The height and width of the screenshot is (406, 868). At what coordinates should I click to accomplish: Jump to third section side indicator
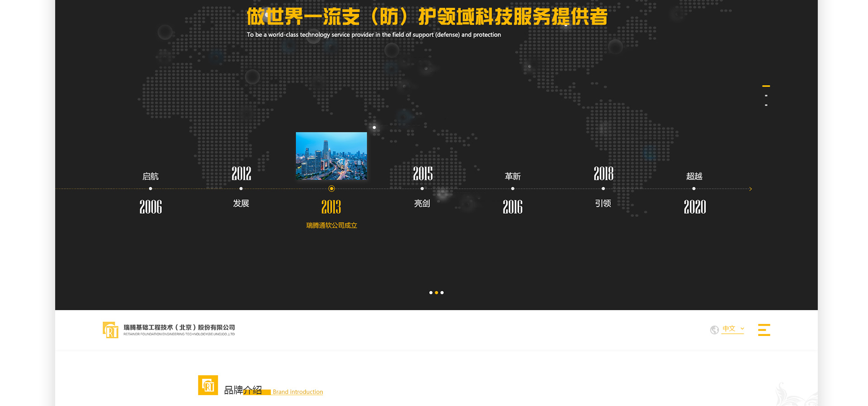coord(766,105)
